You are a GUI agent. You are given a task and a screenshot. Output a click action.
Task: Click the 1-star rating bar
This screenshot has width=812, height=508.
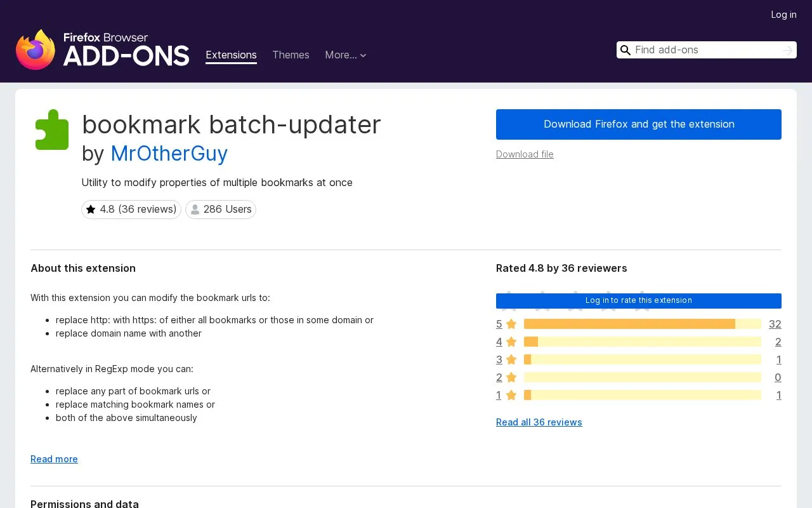pos(643,395)
